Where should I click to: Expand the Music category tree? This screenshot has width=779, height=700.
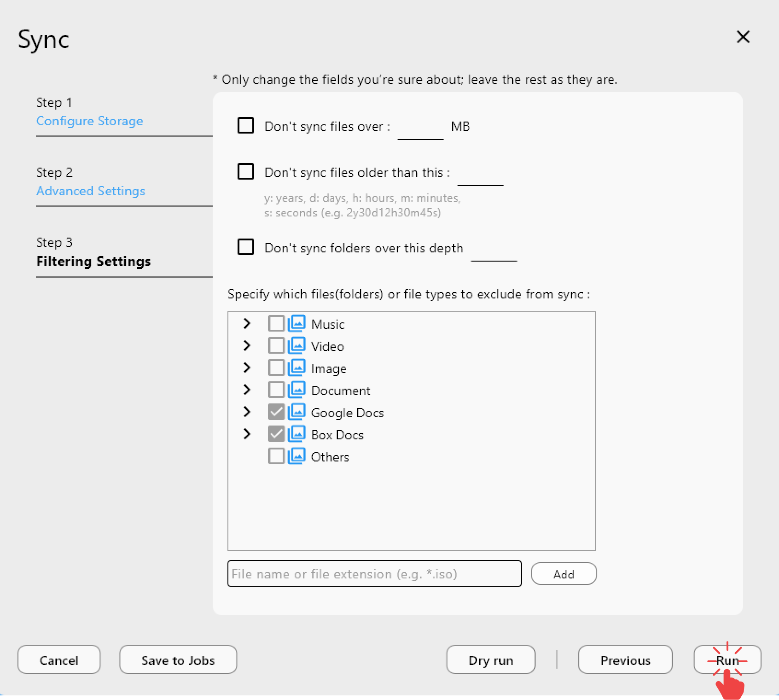point(247,323)
